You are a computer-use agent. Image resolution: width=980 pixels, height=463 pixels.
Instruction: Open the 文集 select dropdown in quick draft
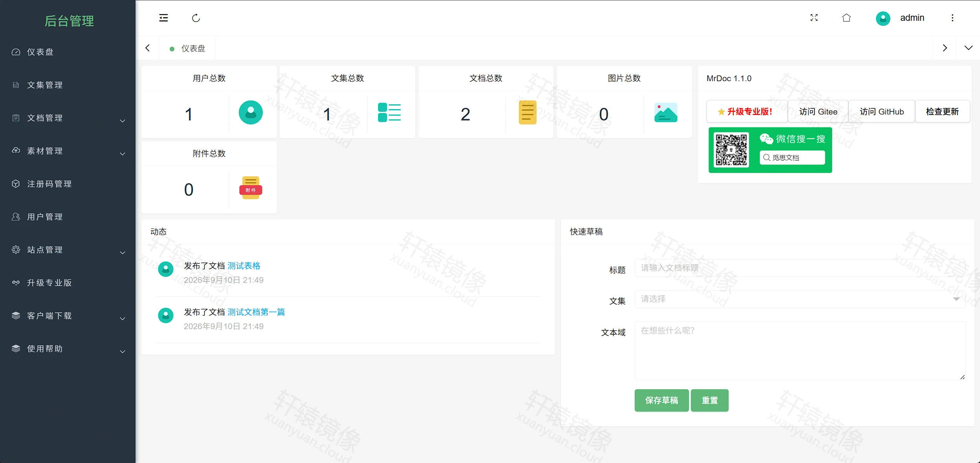(800, 299)
